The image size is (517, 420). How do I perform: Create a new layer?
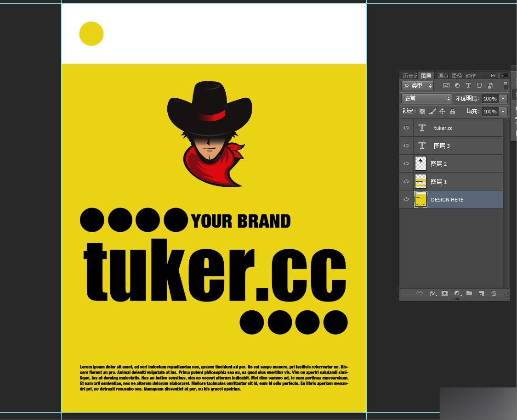pos(482,293)
